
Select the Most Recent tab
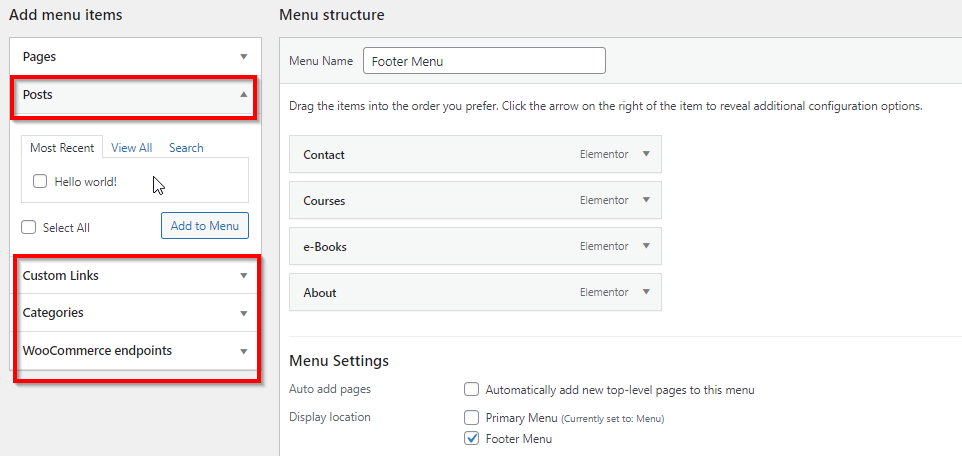[x=62, y=148]
